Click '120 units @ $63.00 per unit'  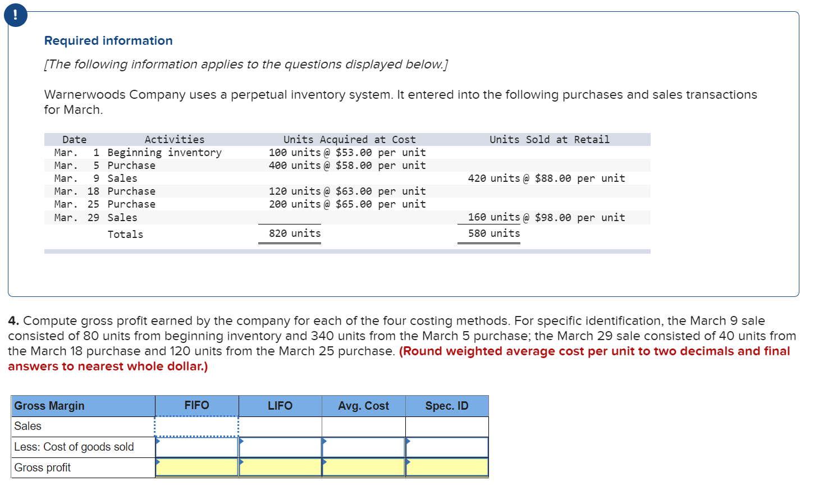(x=347, y=191)
